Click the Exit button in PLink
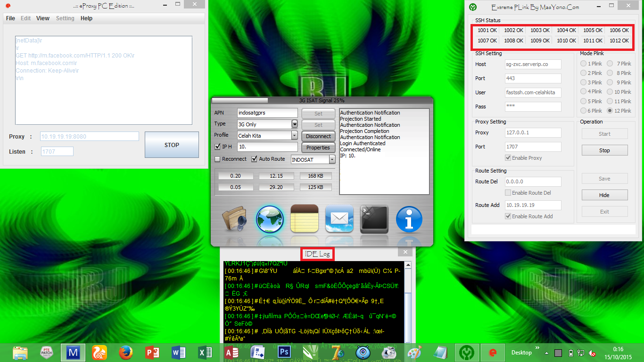This screenshot has height=362, width=644. [x=604, y=212]
